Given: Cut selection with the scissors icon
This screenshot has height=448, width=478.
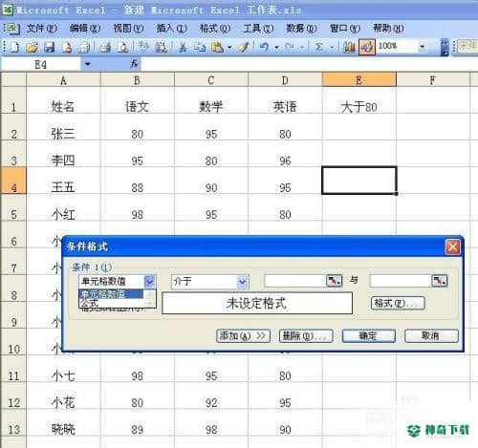Looking at the screenshot, I should [183, 47].
